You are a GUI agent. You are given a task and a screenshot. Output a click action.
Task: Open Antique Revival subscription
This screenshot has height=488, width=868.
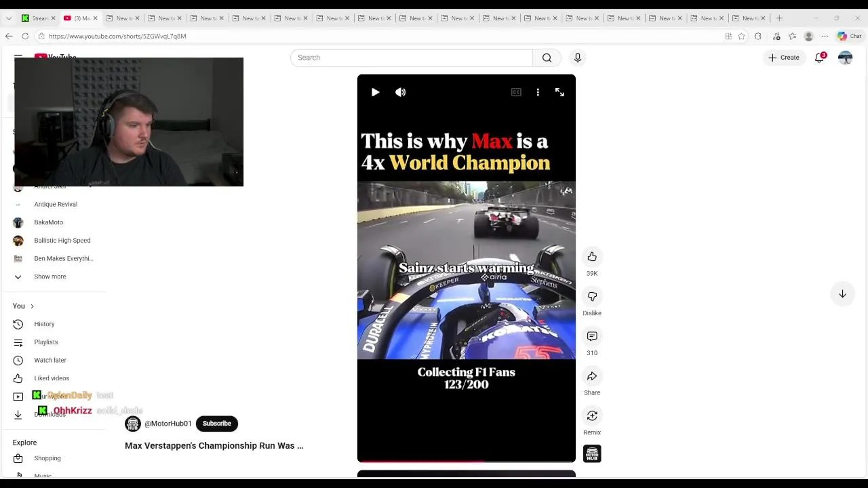point(56,204)
